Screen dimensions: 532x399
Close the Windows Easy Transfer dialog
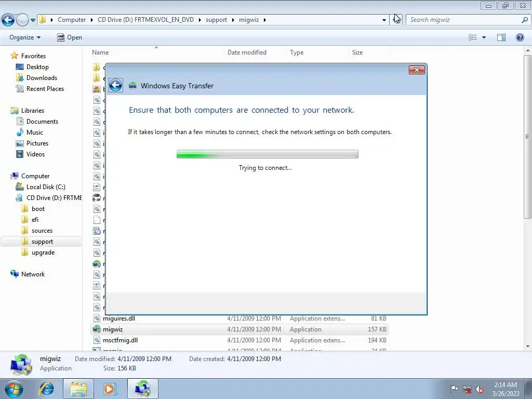(x=417, y=70)
